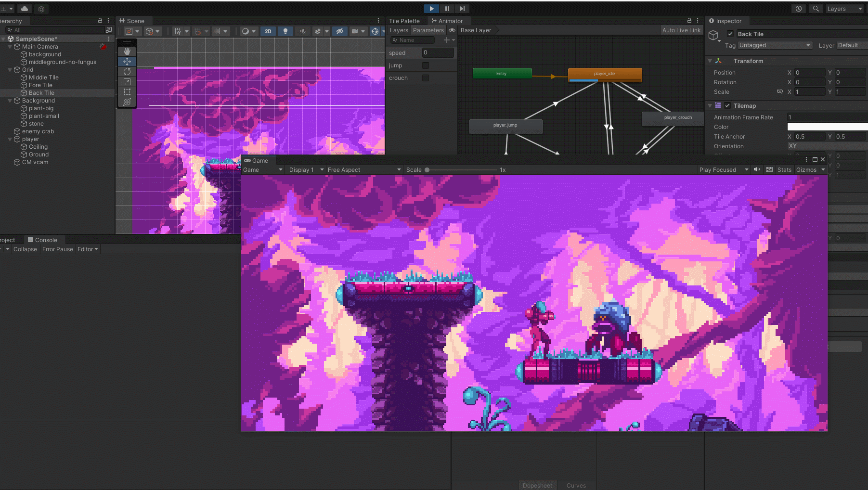Toggle Back Tile active checkbox in Inspector
Screen dimensions: 868x490
click(730, 34)
